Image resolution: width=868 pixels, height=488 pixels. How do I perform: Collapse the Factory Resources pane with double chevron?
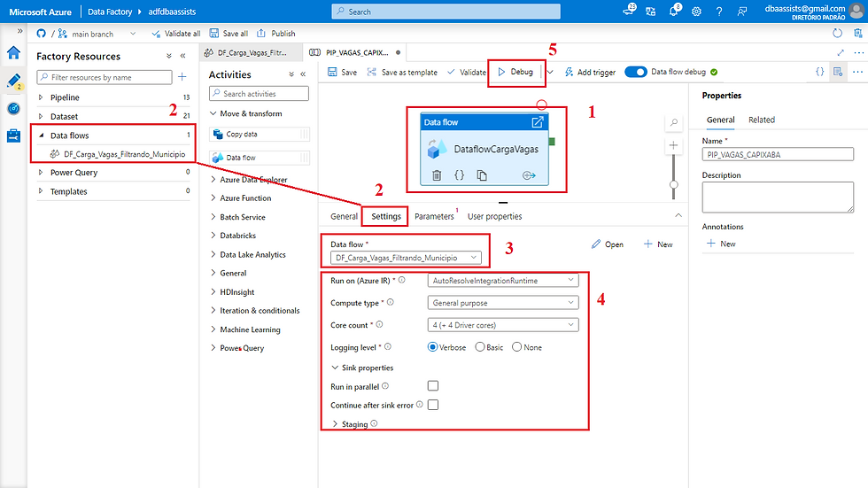click(x=182, y=56)
